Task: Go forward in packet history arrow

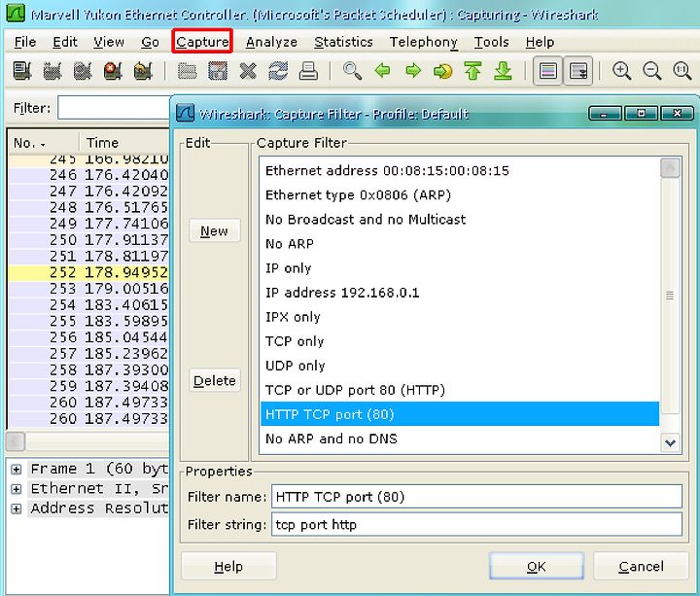Action: tap(413, 71)
